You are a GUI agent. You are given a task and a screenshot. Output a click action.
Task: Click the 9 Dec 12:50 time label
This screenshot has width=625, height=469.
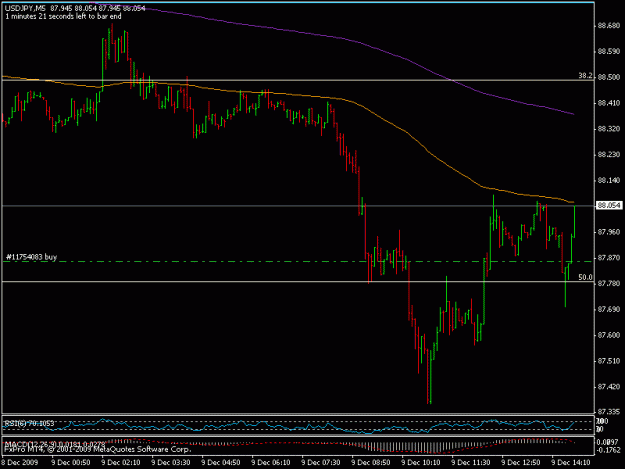coord(521,463)
